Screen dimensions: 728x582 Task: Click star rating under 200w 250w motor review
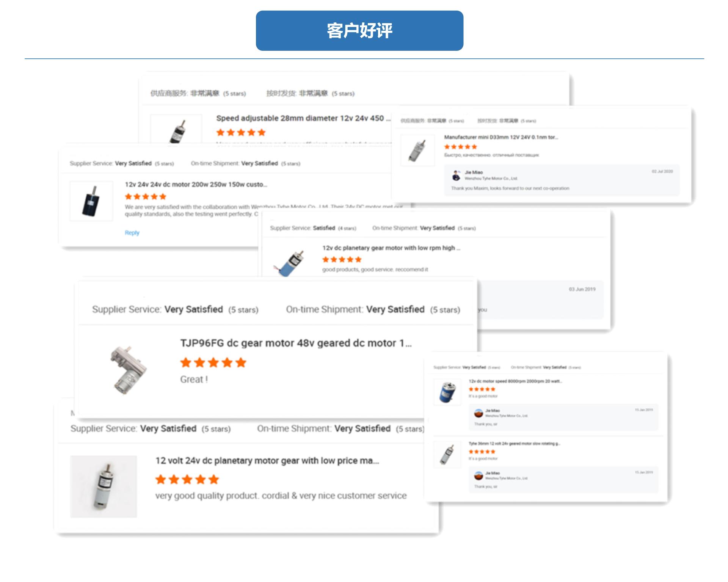[146, 196]
